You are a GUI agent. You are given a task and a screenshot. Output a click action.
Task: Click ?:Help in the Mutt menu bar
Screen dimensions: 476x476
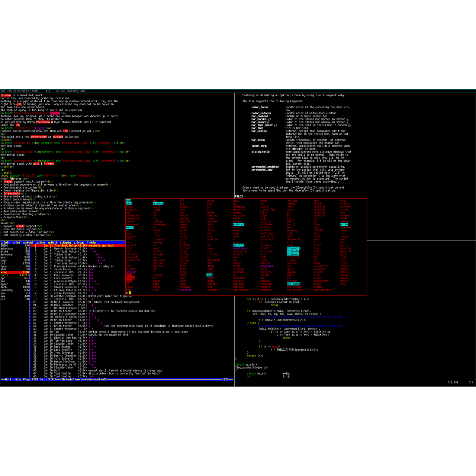tap(91, 242)
